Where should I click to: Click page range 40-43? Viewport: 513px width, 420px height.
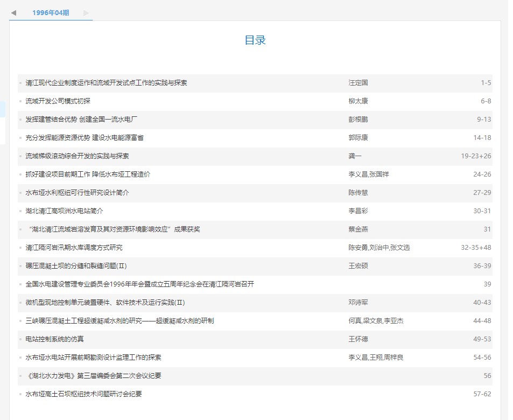tap(482, 303)
